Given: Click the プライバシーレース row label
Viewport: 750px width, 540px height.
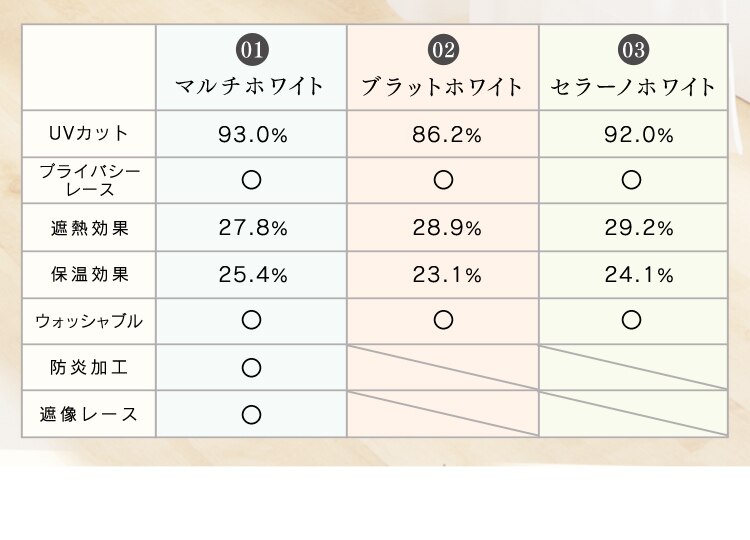Looking at the screenshot, I should click(88, 180).
